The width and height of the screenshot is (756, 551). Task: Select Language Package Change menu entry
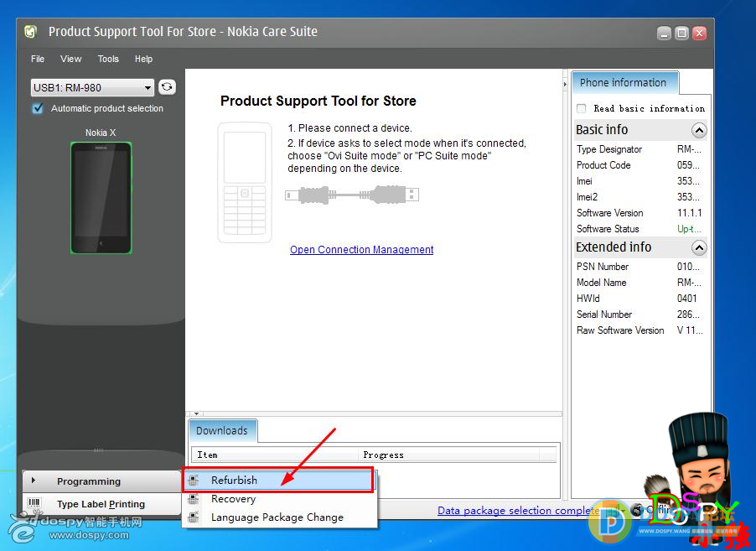(278, 517)
